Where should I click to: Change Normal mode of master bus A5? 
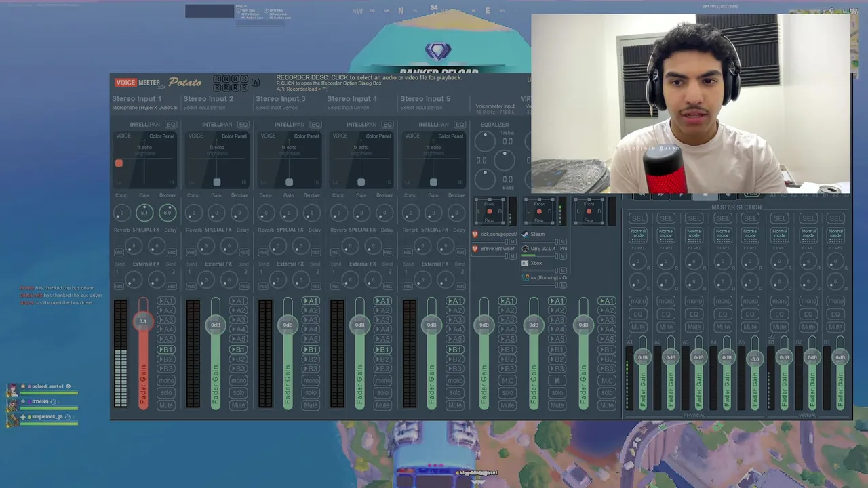coord(751,234)
